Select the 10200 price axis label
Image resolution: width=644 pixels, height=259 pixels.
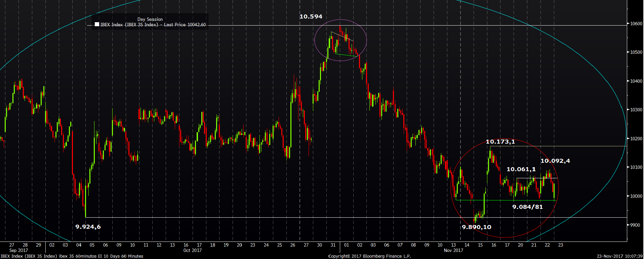coord(636,139)
